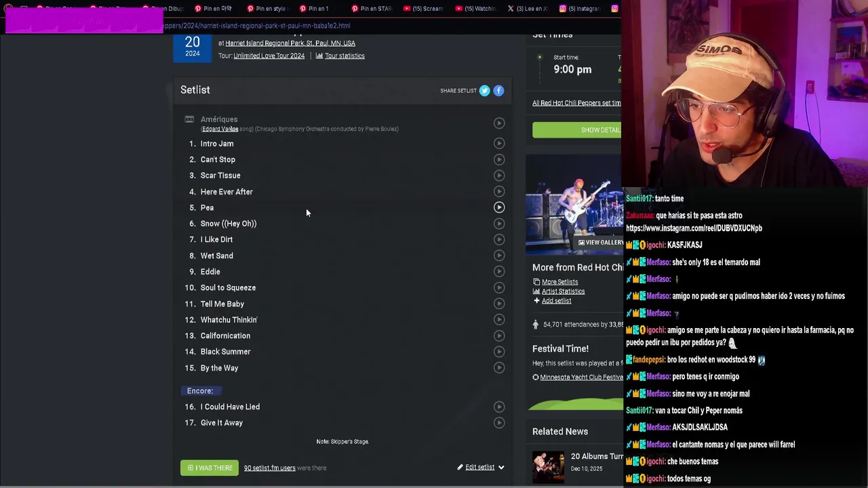Click play icon beside Pea

(499, 207)
